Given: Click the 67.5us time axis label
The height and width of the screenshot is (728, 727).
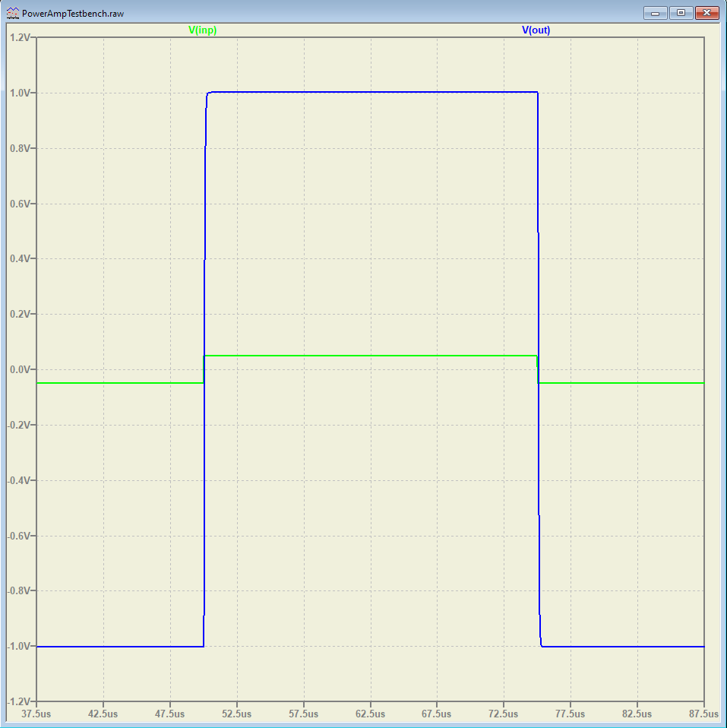Looking at the screenshot, I should [x=437, y=714].
